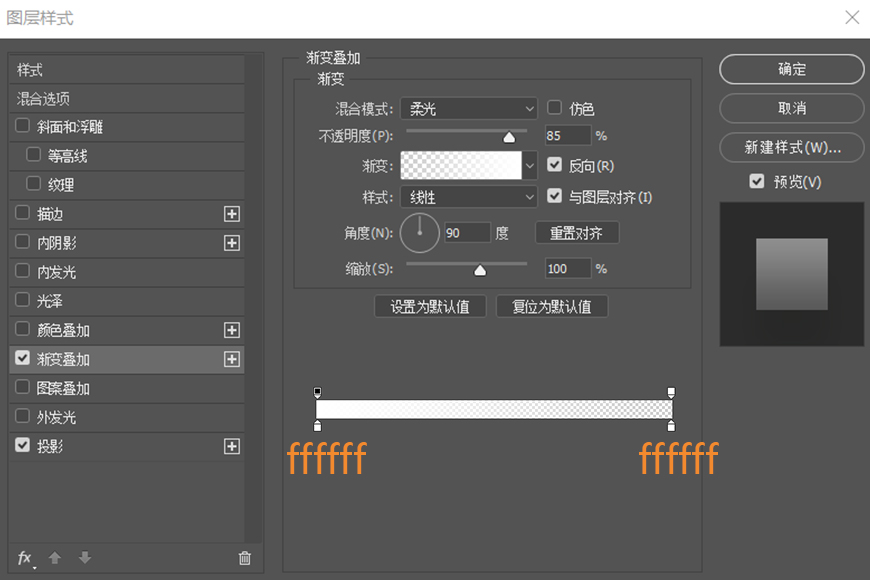The height and width of the screenshot is (580, 870).
Task: Click the plus icon beside 投影
Action: tap(234, 446)
